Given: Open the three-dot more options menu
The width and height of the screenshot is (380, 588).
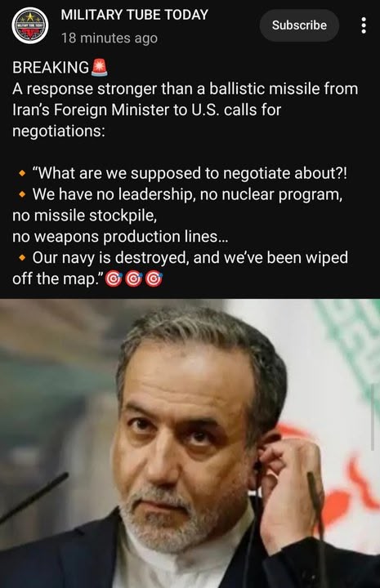Looking at the screenshot, I should (363, 25).
